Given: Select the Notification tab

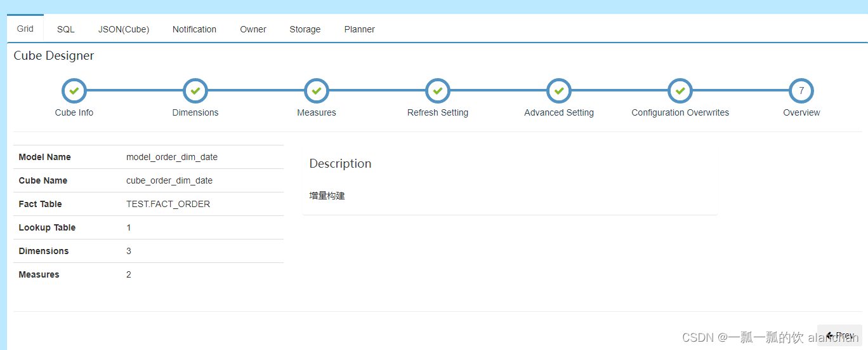Looking at the screenshot, I should tap(194, 29).
